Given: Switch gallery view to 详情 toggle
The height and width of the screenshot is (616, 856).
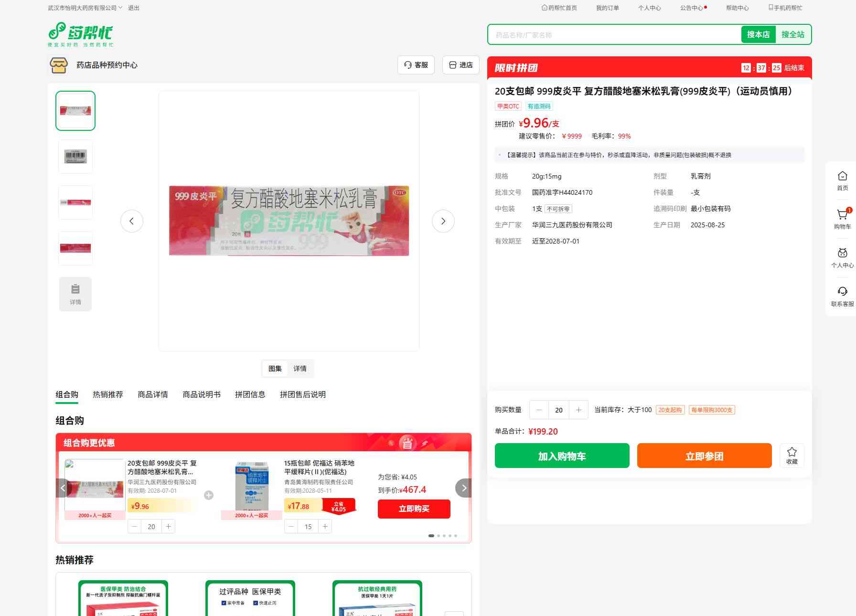Looking at the screenshot, I should coord(300,369).
